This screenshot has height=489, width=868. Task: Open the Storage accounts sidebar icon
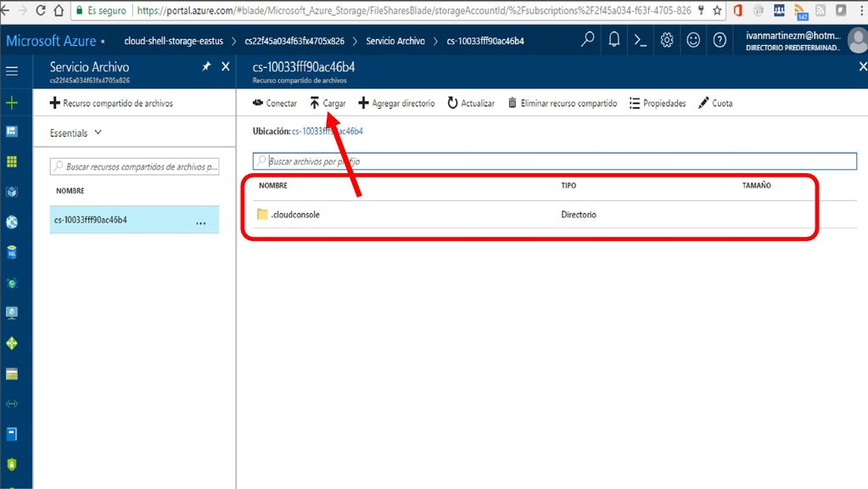12,374
